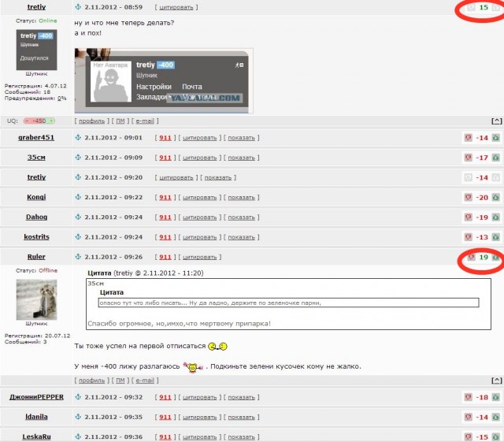Click anchor permalink icon on kostrits post

pyautogui.click(x=78, y=236)
